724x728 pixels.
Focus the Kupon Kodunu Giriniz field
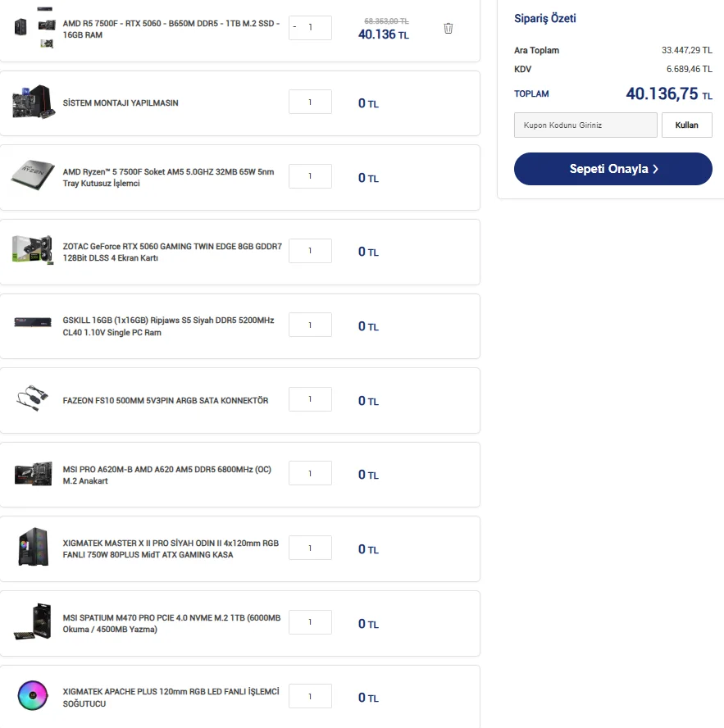(585, 125)
